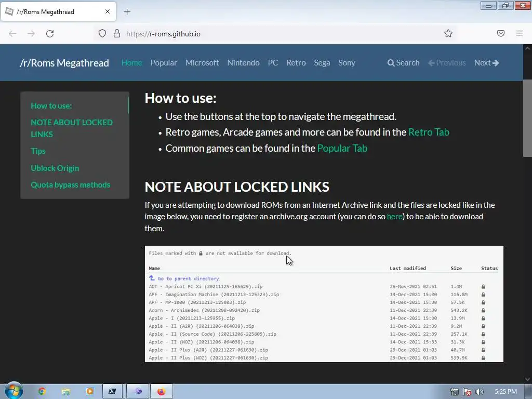Screen dimensions: 532x399
Task: Click 'Go to parent directory' in image
Action: [x=188, y=278]
